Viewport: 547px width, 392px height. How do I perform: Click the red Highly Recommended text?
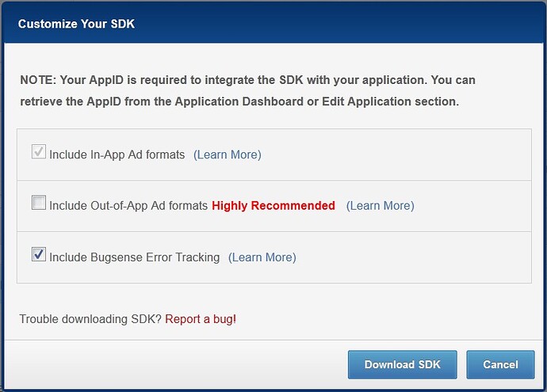point(273,206)
